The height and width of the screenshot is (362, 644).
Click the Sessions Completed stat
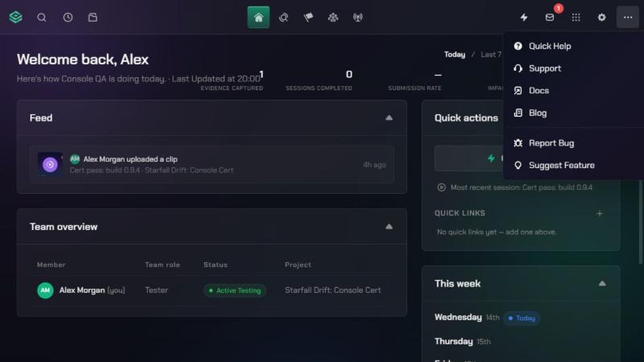319,80
